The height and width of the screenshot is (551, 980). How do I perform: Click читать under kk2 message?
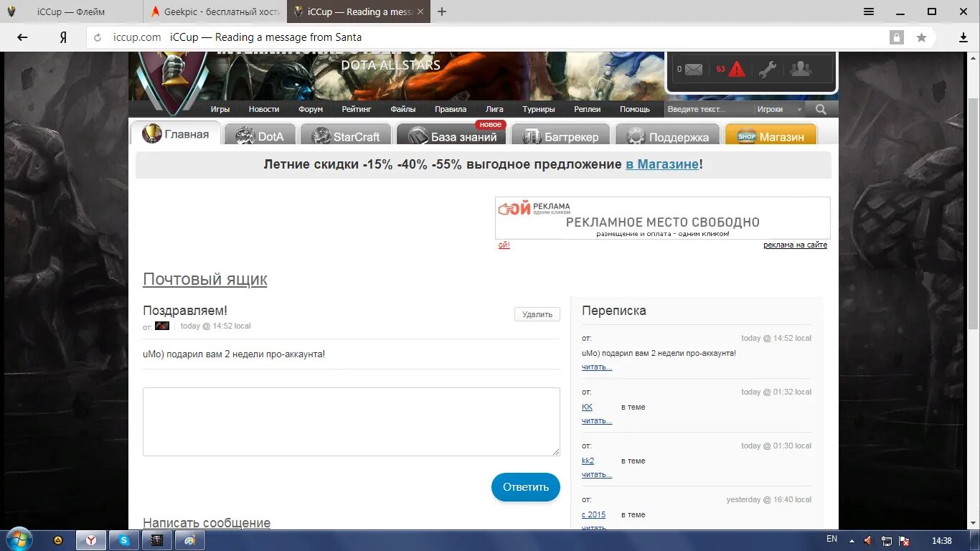(x=597, y=475)
